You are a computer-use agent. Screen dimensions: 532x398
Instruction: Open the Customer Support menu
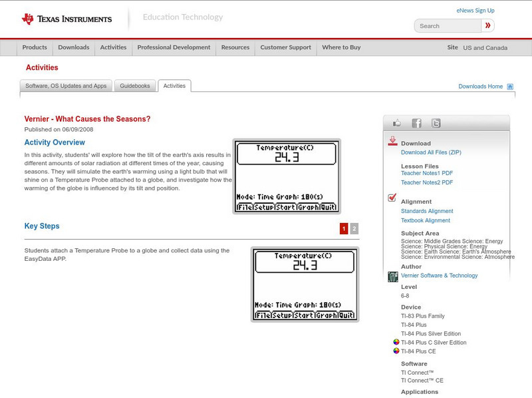[x=286, y=47]
